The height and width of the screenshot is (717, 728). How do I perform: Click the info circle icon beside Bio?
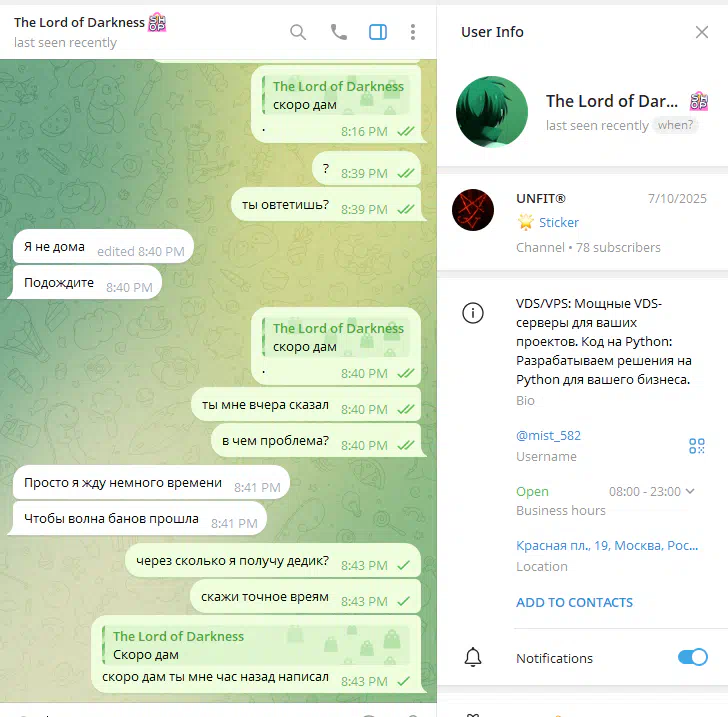pos(473,313)
